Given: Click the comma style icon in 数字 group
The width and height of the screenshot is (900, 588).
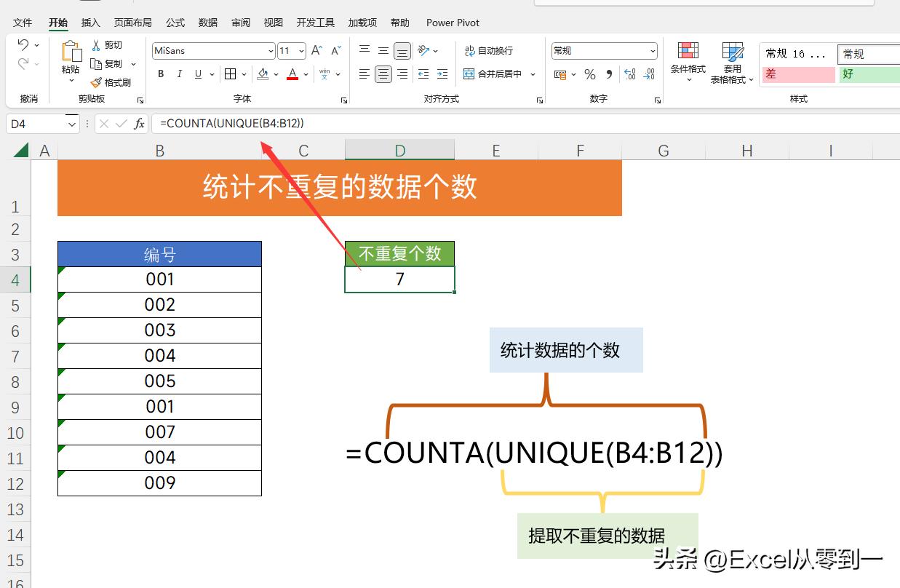Looking at the screenshot, I should point(608,73).
